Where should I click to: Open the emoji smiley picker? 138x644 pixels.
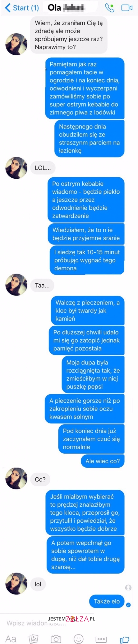coord(78,639)
